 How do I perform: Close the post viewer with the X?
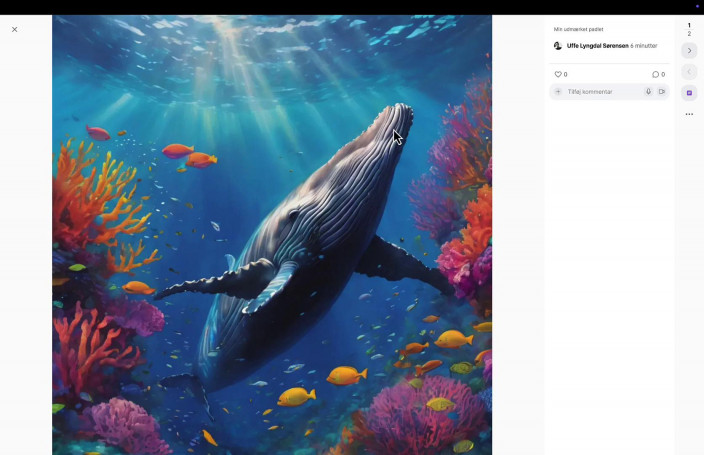click(15, 30)
